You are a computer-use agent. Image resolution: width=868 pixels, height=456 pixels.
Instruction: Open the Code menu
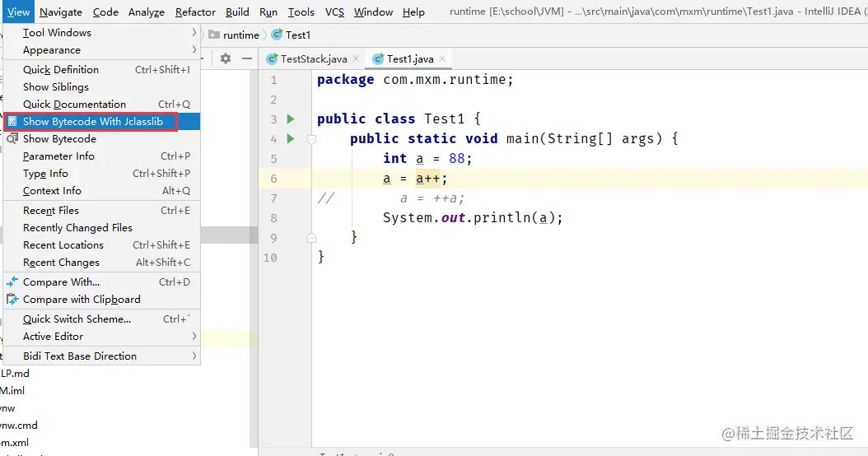coord(105,12)
